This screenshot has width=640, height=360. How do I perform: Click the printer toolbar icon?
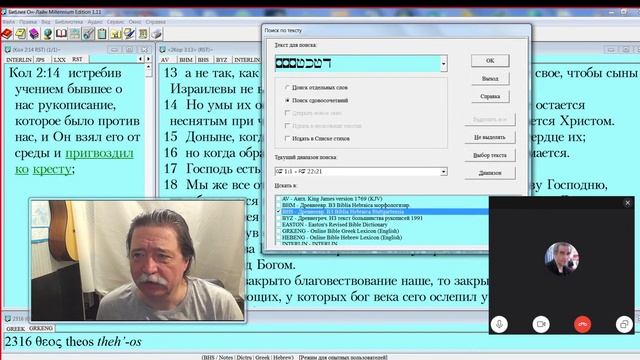pyautogui.click(x=157, y=34)
